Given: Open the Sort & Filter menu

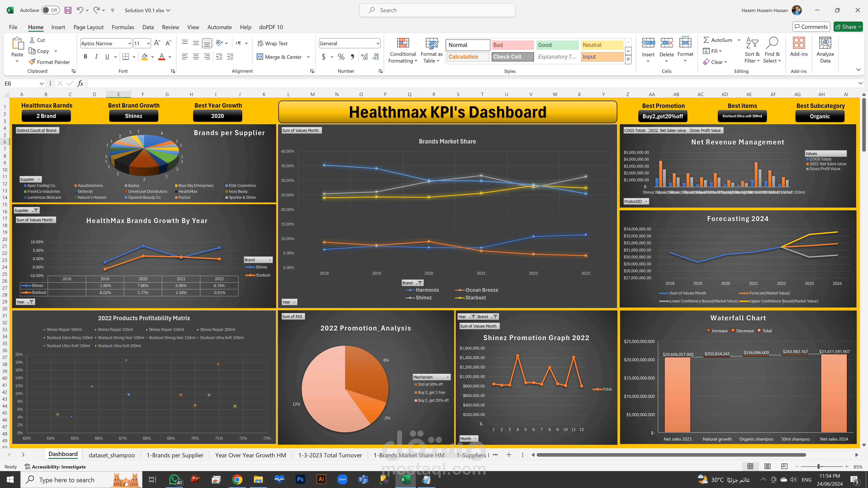Looking at the screenshot, I should (x=752, y=50).
